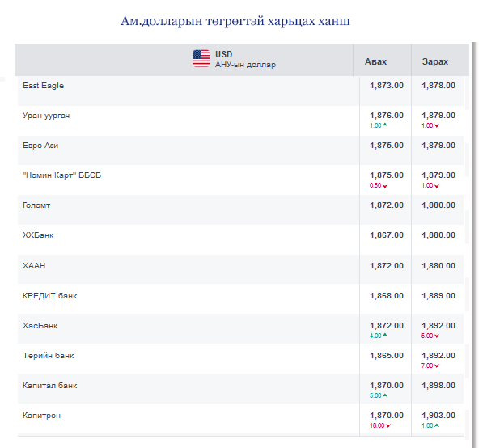Click the Авах column header
This screenshot has width=487, height=448.
click(x=375, y=61)
